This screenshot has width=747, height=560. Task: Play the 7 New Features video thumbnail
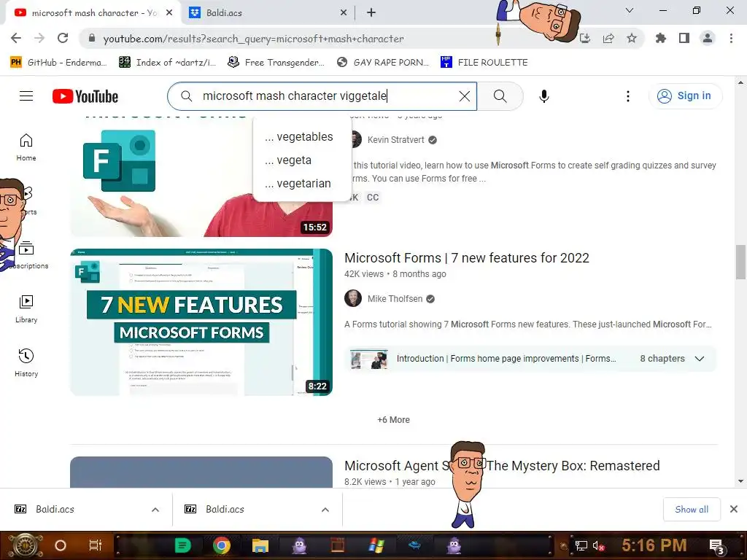tap(201, 322)
